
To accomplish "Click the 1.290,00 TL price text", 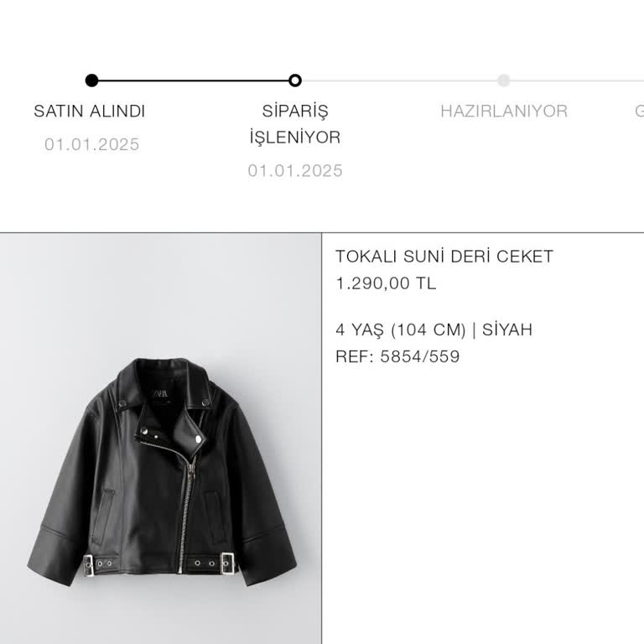I will (386, 283).
